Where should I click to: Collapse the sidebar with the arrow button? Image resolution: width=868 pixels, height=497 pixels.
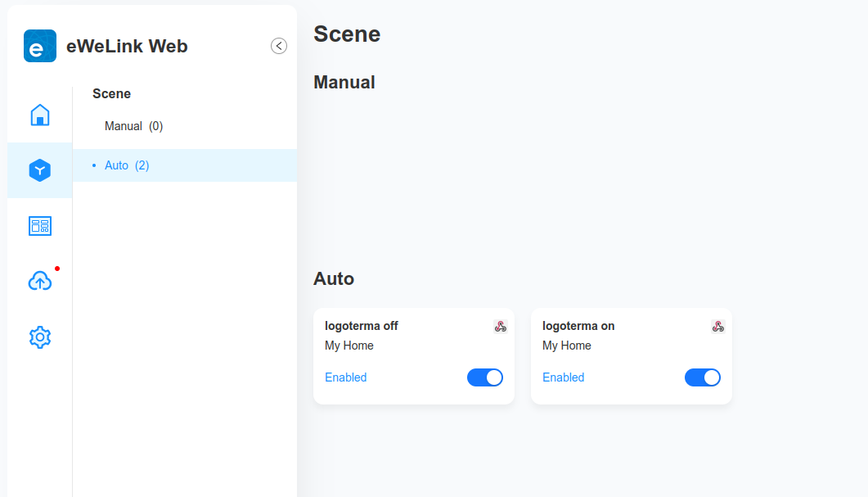pos(279,46)
